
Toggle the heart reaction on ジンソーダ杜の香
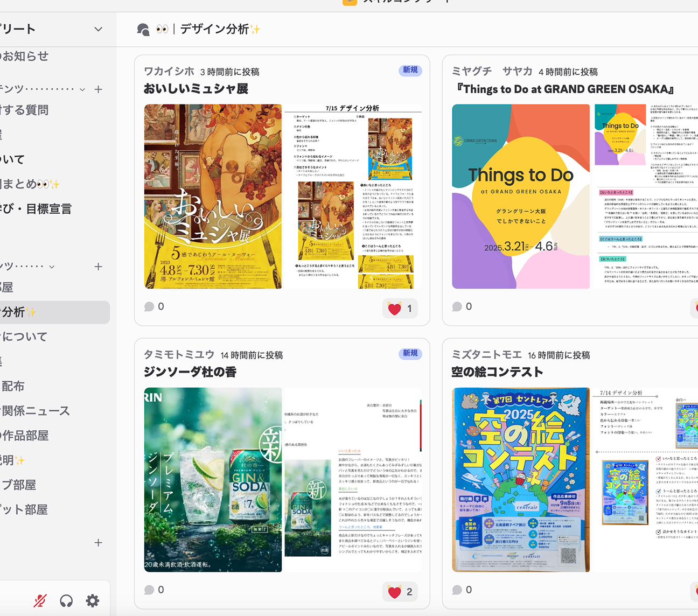point(401,592)
